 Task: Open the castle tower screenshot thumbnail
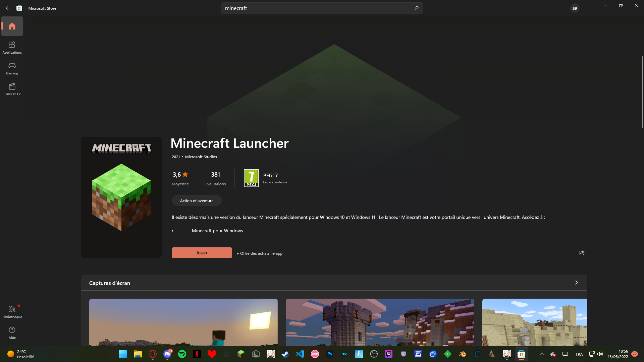pyautogui.click(x=380, y=322)
